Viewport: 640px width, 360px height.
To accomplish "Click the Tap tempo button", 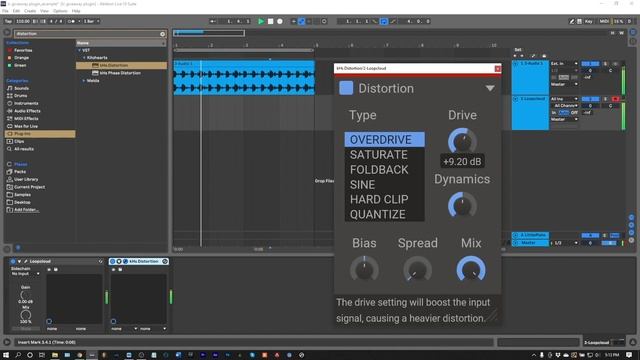I will (x=8, y=21).
